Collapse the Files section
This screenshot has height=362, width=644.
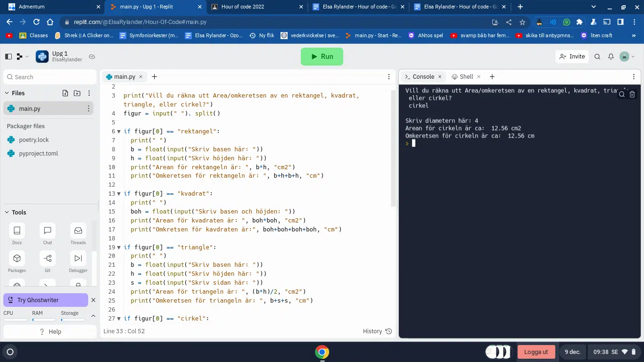coord(7,93)
